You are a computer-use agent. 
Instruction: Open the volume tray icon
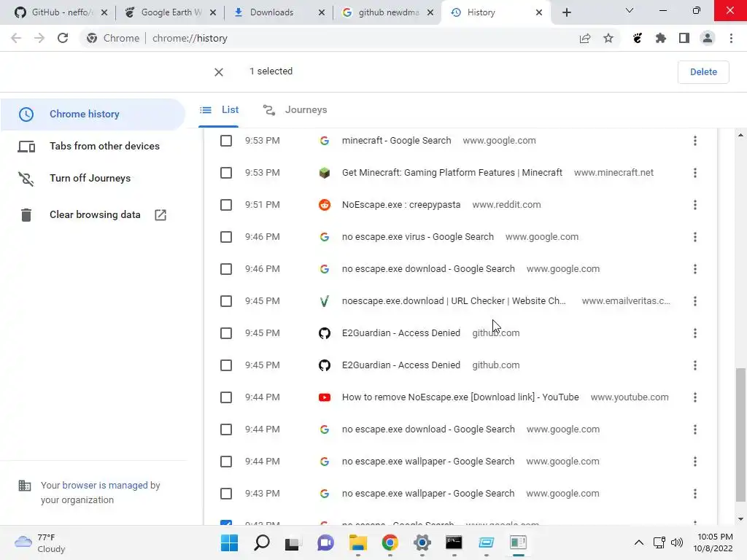pyautogui.click(x=676, y=542)
